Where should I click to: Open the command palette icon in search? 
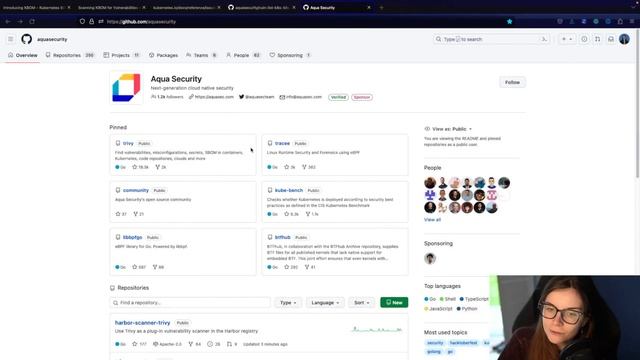pyautogui.click(x=544, y=39)
